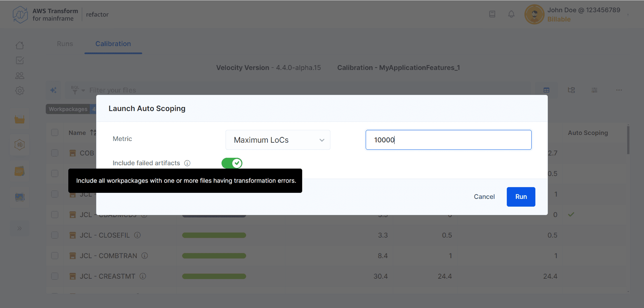Tick the select-all checkbox in header
The height and width of the screenshot is (308, 644).
click(55, 133)
